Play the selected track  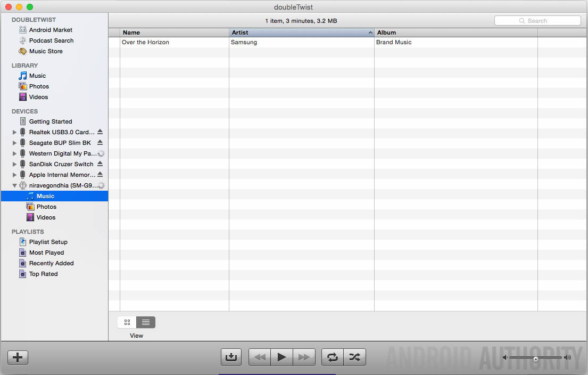click(281, 357)
